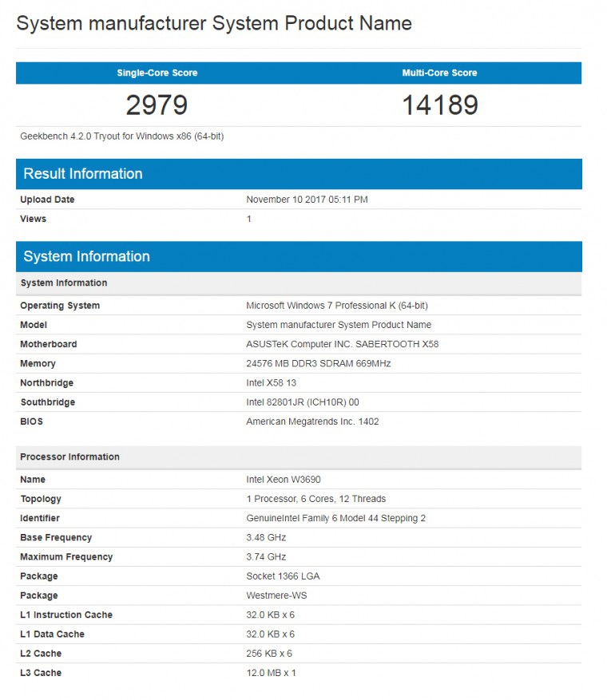607x700 pixels.
Task: Click the Identifier label
Action: [x=40, y=518]
